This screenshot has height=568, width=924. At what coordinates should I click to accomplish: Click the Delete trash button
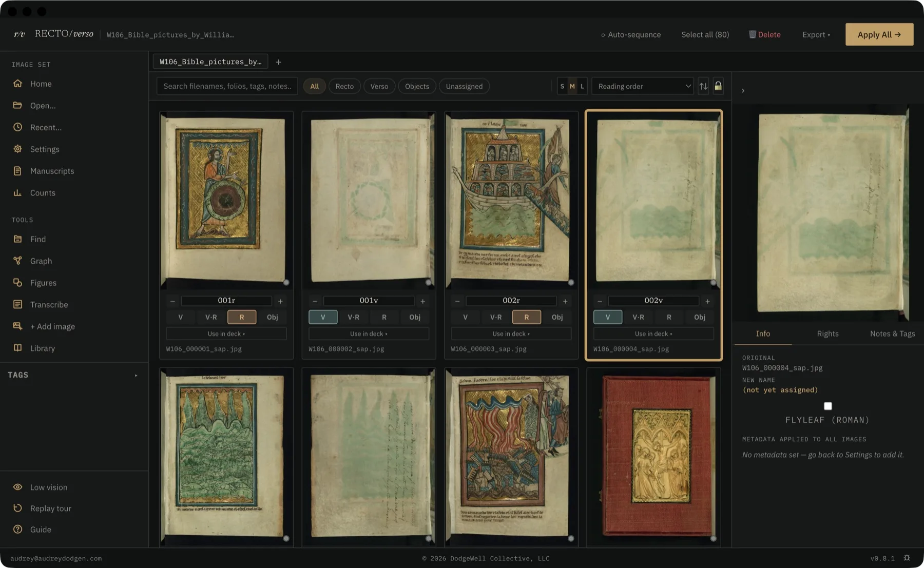click(764, 34)
